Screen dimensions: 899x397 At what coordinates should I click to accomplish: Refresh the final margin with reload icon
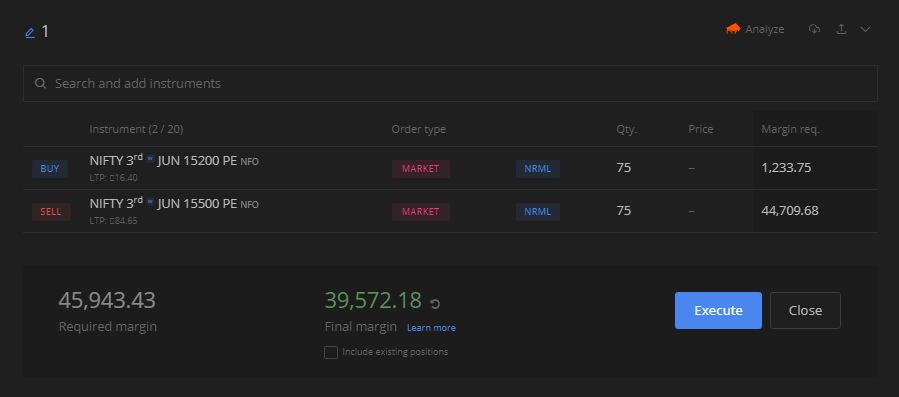pyautogui.click(x=435, y=303)
